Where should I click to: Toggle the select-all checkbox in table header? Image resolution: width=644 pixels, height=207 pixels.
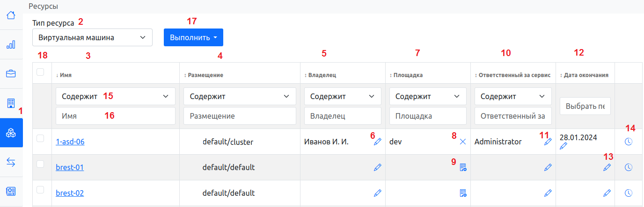pos(40,72)
